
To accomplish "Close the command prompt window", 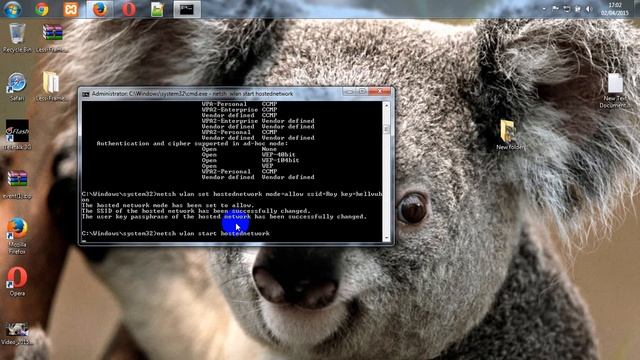I will pyautogui.click(x=380, y=92).
